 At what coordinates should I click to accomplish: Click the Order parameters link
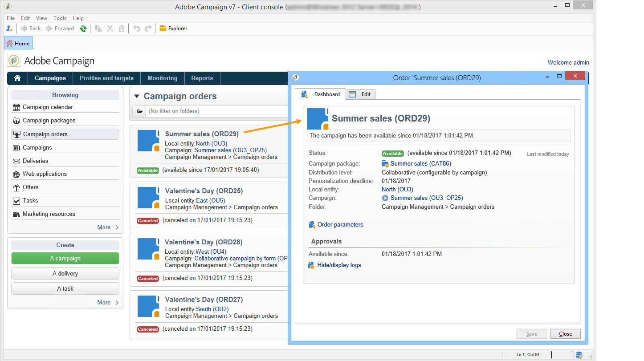pyautogui.click(x=340, y=225)
